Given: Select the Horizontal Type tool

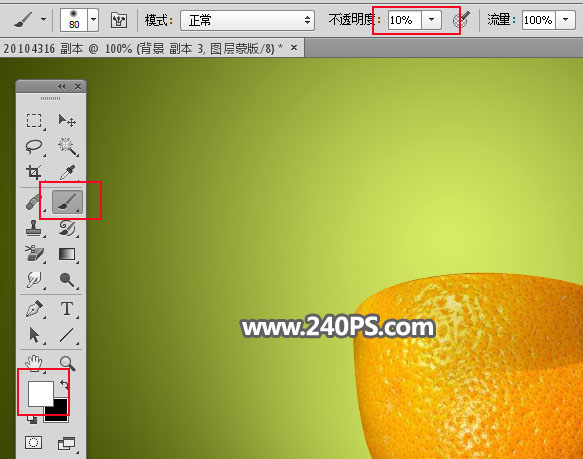Looking at the screenshot, I should [x=67, y=309].
